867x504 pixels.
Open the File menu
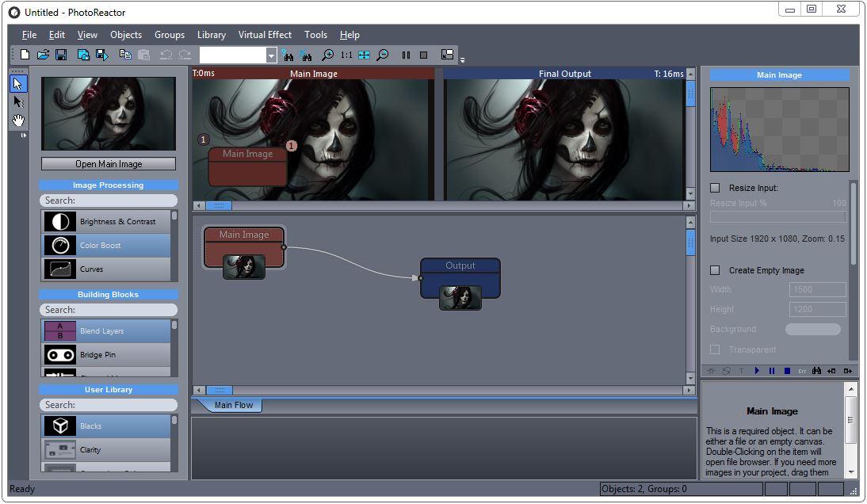click(x=29, y=35)
